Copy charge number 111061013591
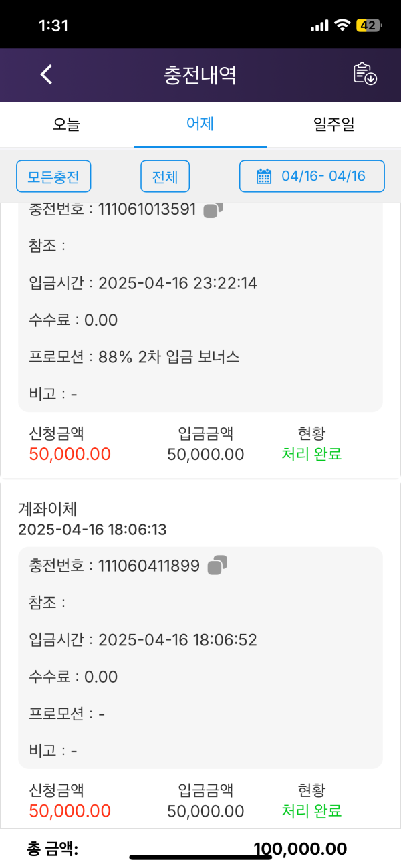Screen dimensions: 401x868 (213, 209)
